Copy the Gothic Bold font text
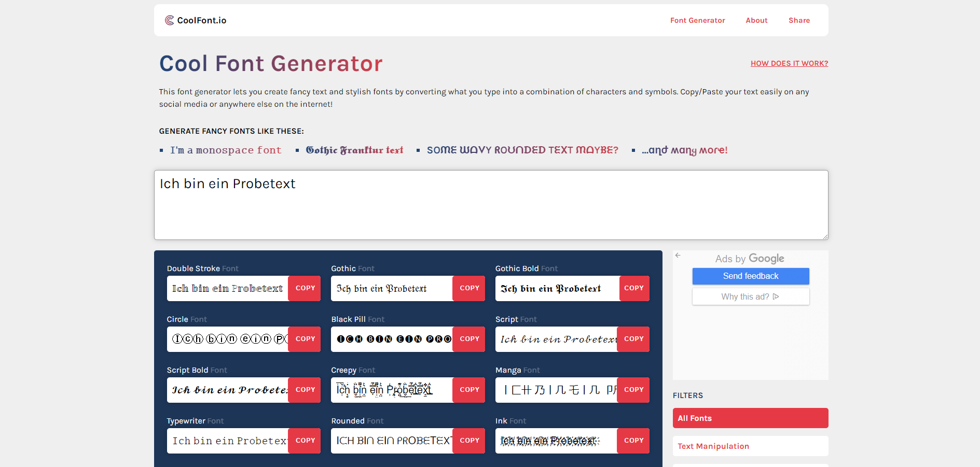Image resolution: width=980 pixels, height=467 pixels. click(x=633, y=288)
